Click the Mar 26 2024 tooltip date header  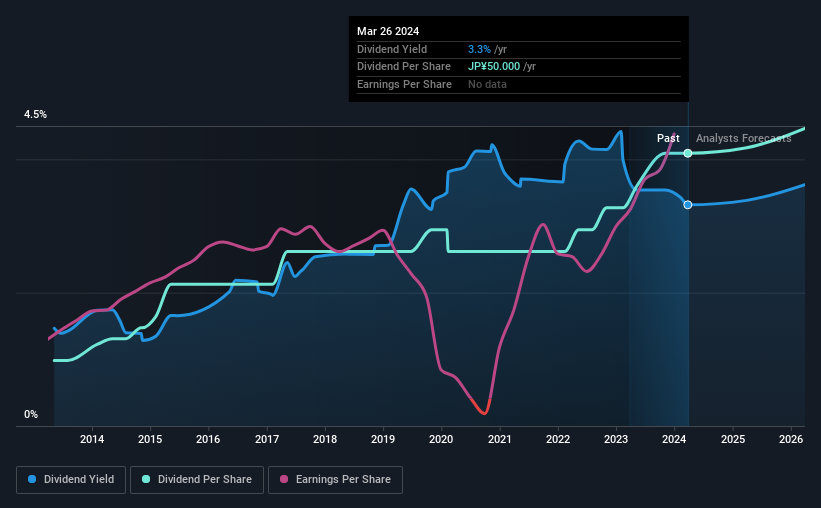pos(388,31)
